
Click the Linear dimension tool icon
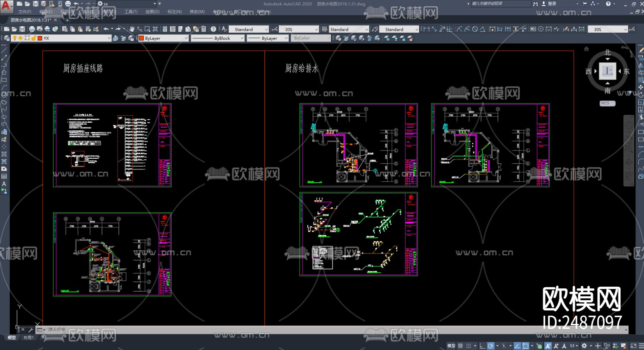point(426,29)
